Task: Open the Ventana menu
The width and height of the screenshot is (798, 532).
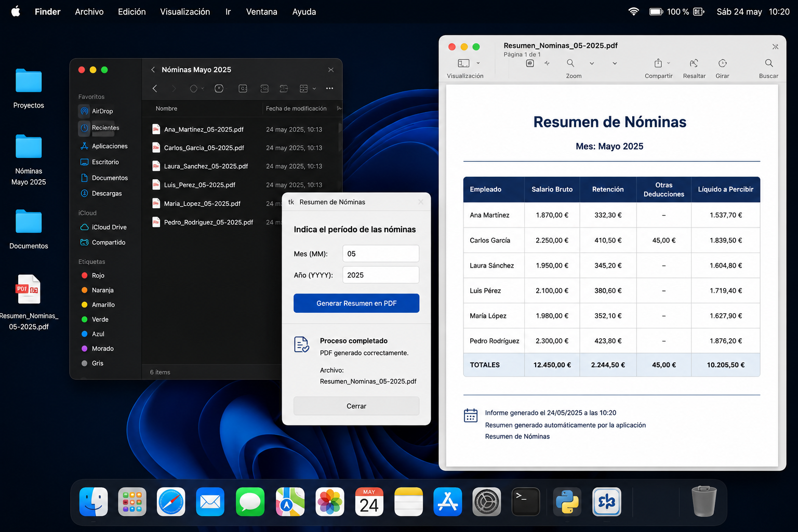Action: (x=262, y=11)
